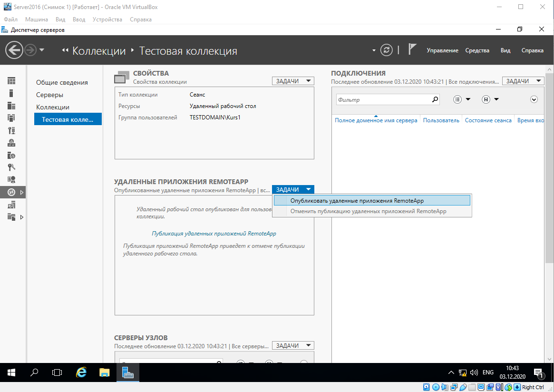Viewport: 554px width, 392px height.
Task: Expand the Connections filter chevron
Action: (534, 99)
